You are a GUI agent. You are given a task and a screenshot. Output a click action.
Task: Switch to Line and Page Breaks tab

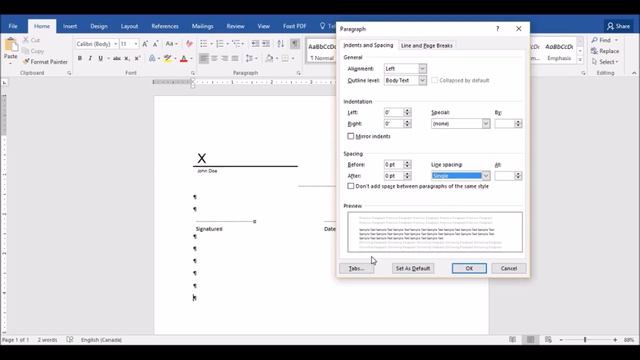click(427, 45)
